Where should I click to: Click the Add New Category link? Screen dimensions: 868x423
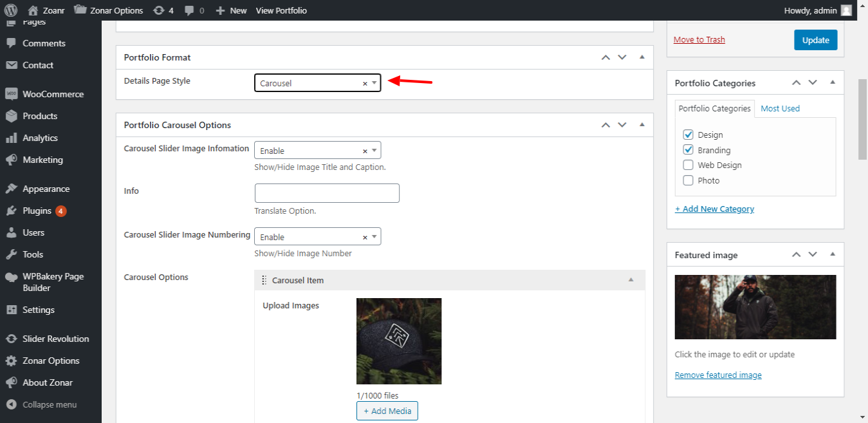(x=714, y=209)
